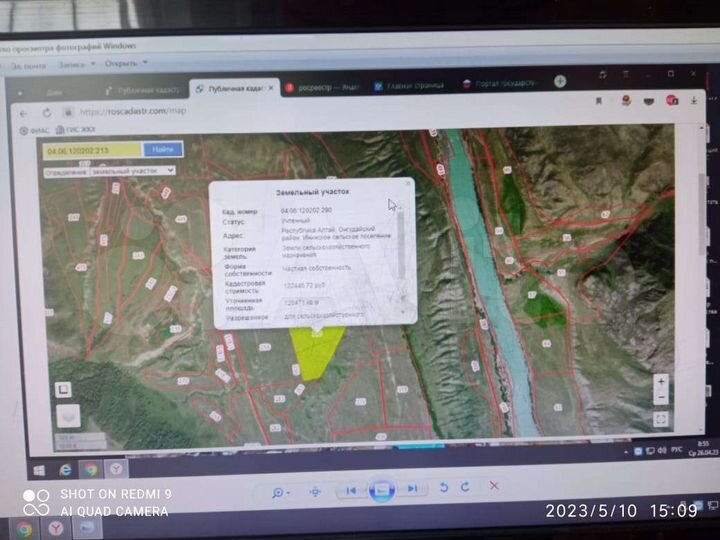Viewport: 720px width, 540px height.
Task: Click the map fullscreen icon
Action: (x=661, y=420)
